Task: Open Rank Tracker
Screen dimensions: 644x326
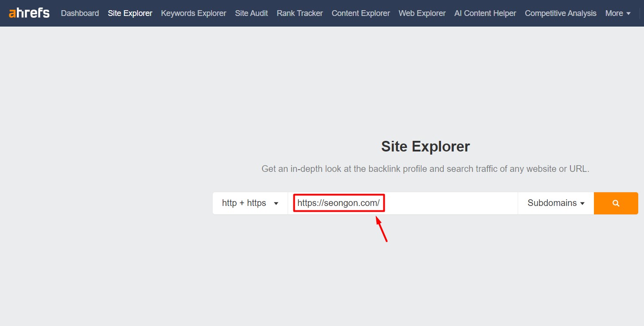Action: pyautogui.click(x=300, y=13)
